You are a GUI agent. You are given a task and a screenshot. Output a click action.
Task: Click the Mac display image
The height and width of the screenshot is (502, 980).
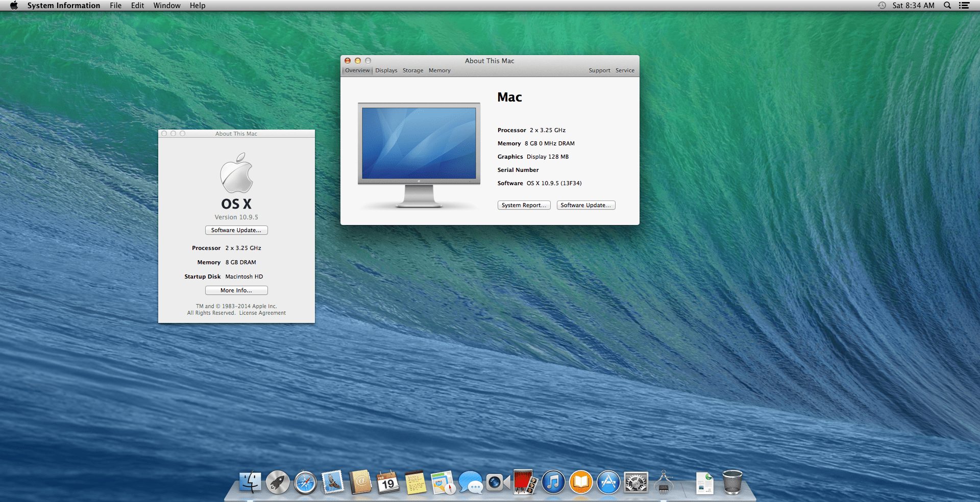(419, 155)
